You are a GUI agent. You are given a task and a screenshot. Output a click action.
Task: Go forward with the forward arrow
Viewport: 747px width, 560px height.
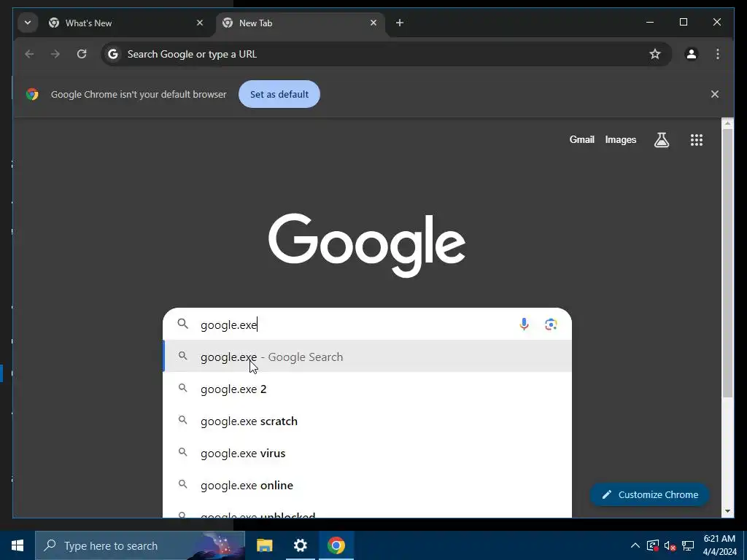(55, 54)
